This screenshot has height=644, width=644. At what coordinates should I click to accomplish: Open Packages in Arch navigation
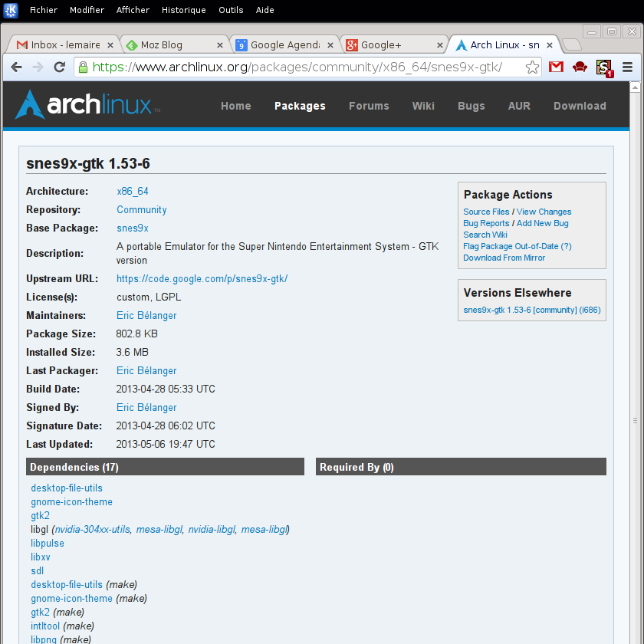click(300, 106)
